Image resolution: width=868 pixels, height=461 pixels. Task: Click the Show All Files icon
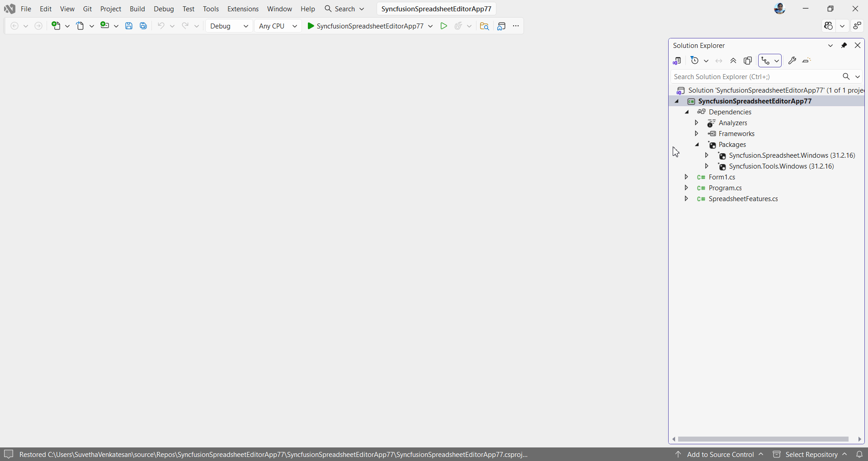click(x=748, y=61)
